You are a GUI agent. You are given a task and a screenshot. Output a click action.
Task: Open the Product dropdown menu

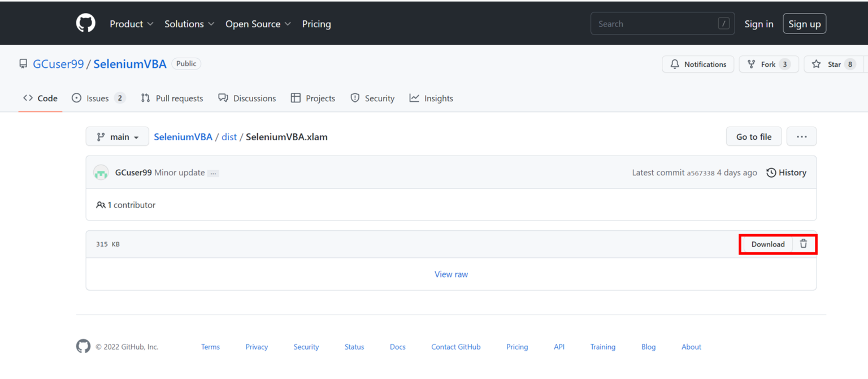point(131,24)
